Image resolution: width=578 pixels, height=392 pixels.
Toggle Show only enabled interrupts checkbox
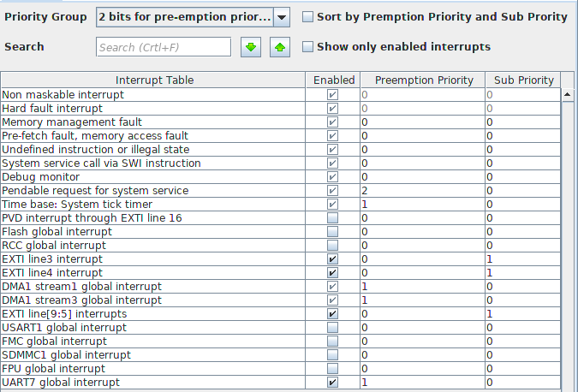[x=307, y=47]
